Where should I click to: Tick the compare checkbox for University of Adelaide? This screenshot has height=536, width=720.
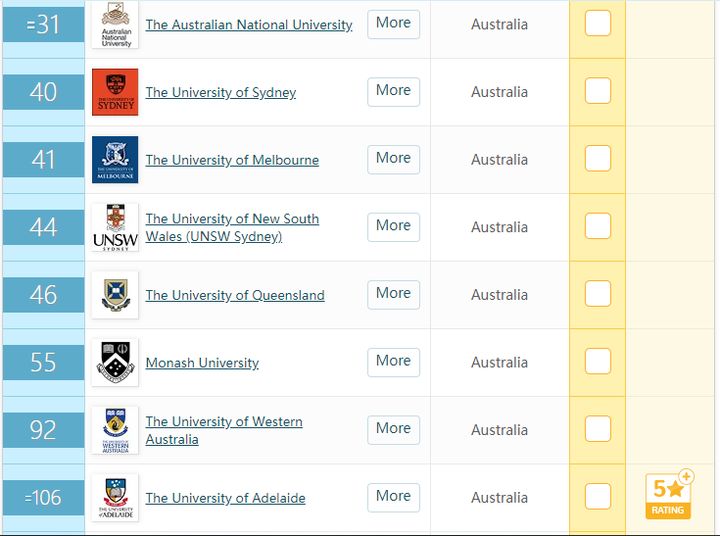point(597,496)
